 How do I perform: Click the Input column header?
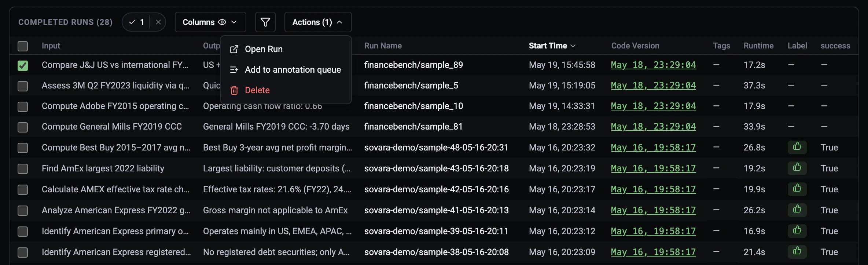51,46
